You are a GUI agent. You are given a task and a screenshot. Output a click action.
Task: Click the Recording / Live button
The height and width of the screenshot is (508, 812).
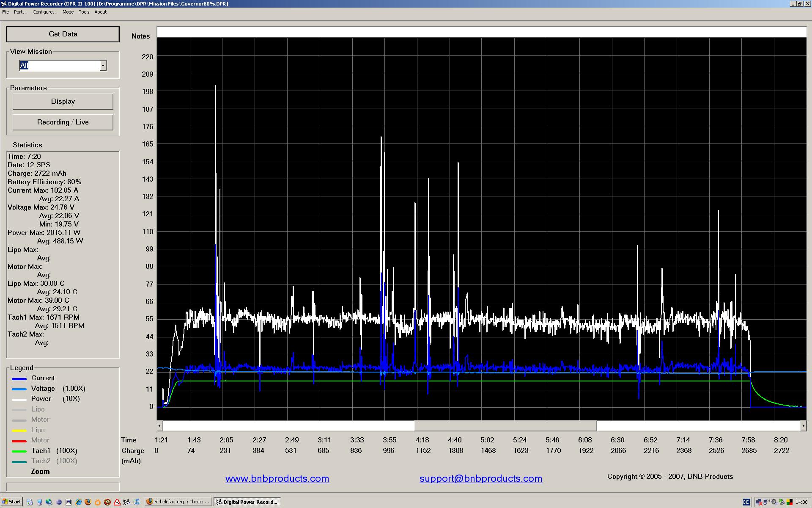63,122
